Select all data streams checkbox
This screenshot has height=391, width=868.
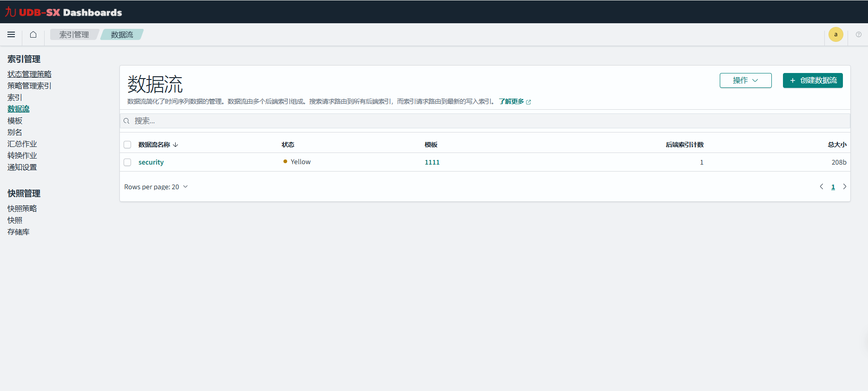127,145
